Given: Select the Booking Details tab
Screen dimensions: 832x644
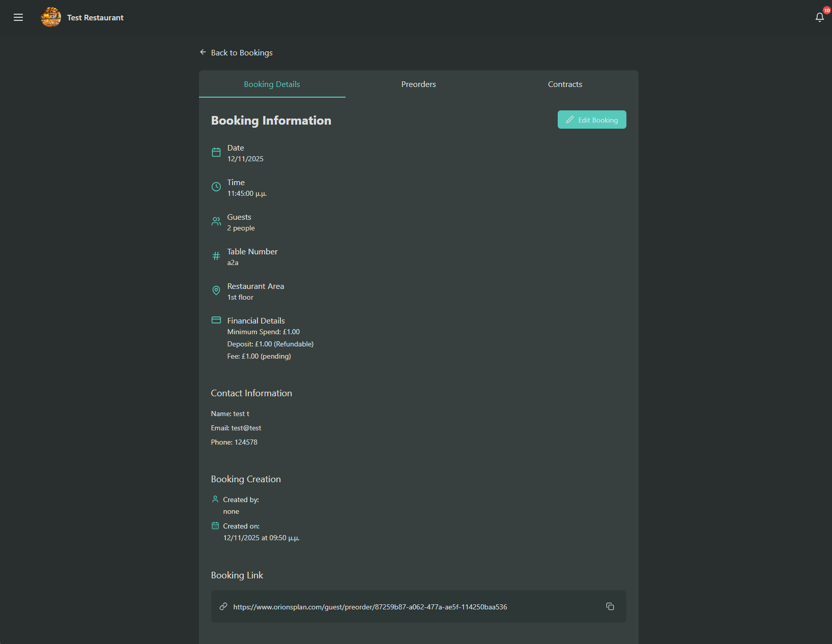Looking at the screenshot, I should (272, 84).
